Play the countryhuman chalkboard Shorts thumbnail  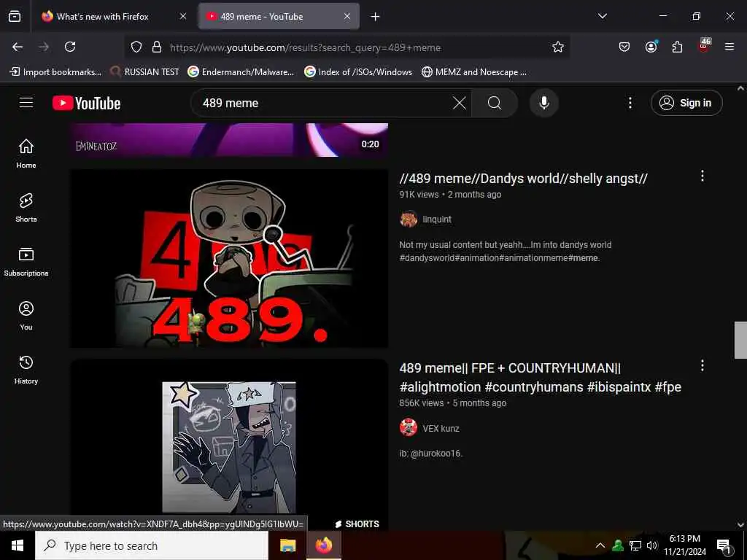pos(229,446)
